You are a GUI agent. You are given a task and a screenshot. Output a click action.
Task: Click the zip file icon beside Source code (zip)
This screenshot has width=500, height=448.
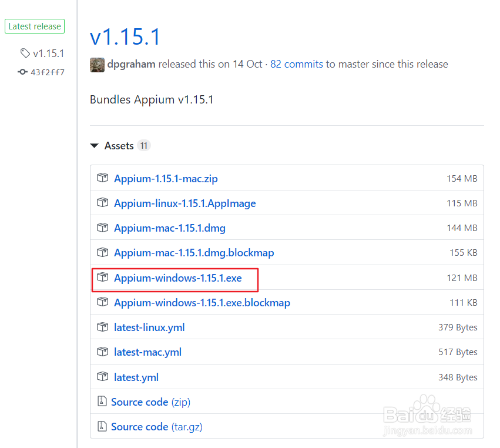(x=102, y=401)
